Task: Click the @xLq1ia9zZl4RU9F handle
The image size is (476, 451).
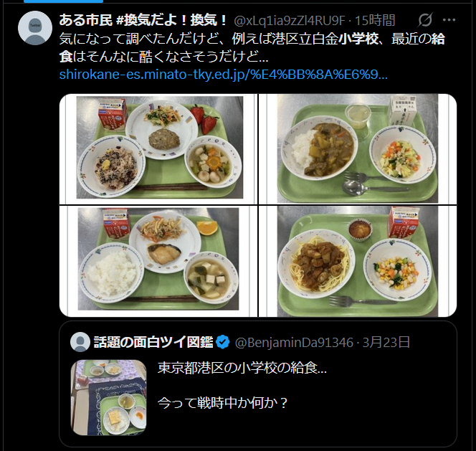Action: 290,21
